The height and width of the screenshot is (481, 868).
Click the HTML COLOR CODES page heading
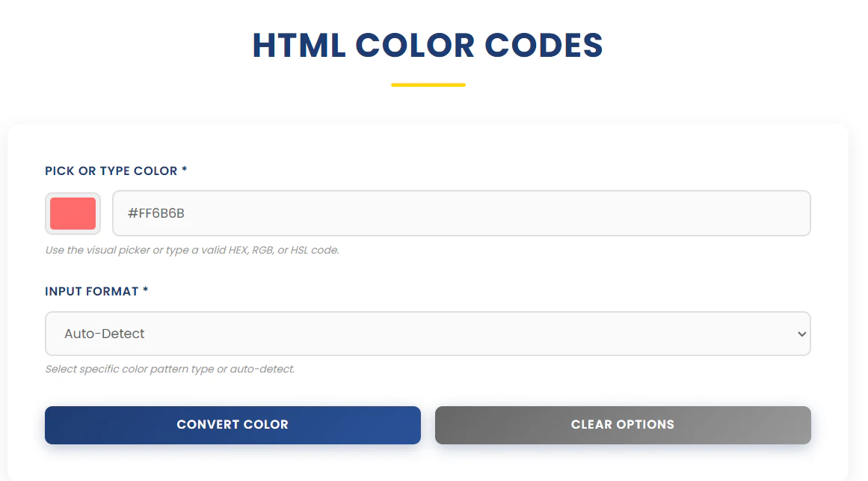428,46
